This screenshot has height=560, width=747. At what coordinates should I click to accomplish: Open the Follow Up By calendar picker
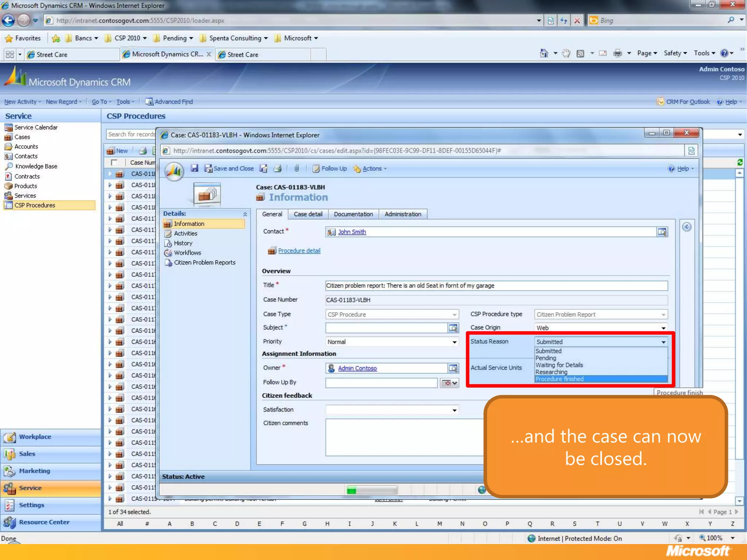coord(449,382)
